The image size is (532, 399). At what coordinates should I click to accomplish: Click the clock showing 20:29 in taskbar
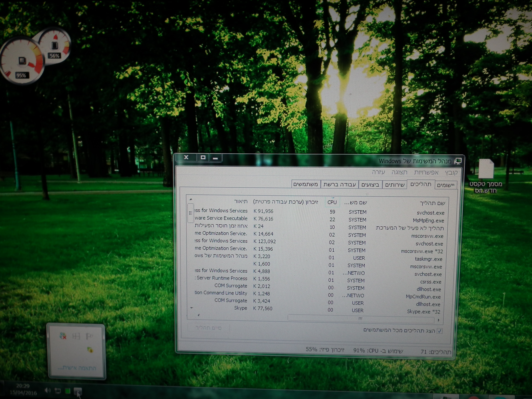(23, 386)
